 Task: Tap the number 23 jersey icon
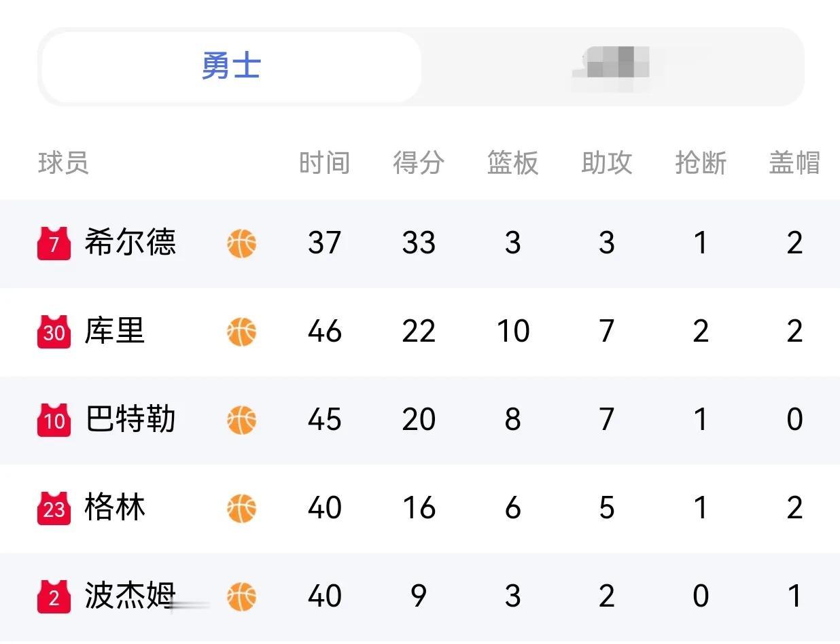pos(54,508)
